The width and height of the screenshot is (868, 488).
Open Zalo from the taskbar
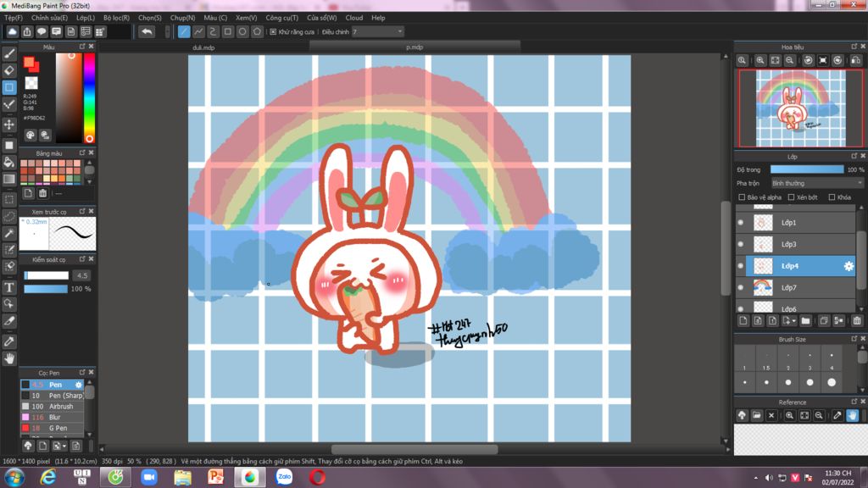tap(284, 477)
